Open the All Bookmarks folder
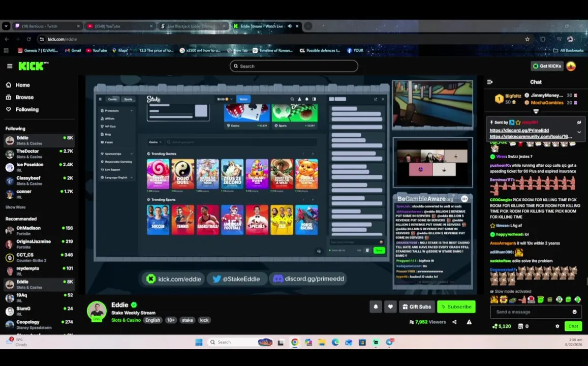Screen dimensions: 588x366 (569, 50)
